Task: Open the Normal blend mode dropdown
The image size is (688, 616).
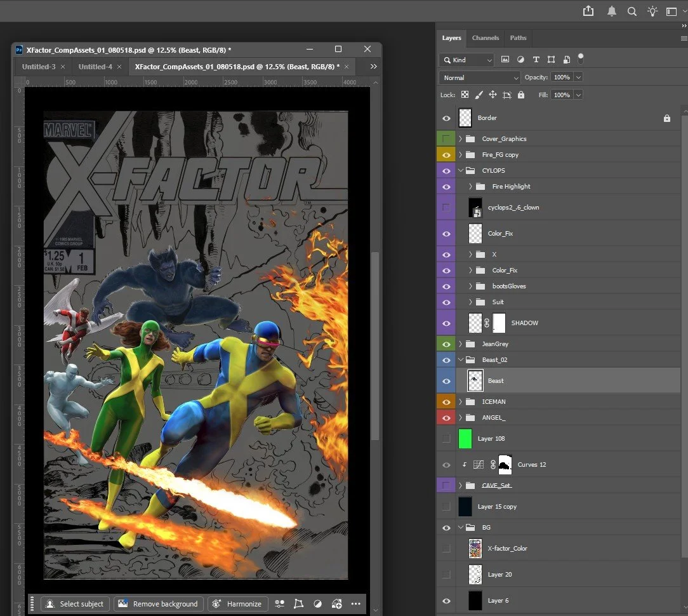Action: [479, 77]
